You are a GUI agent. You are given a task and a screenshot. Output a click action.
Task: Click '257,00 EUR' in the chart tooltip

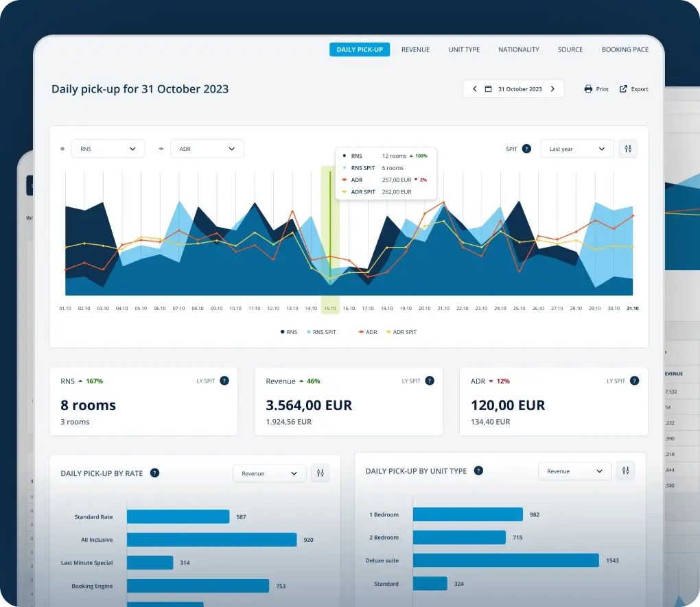pos(397,180)
